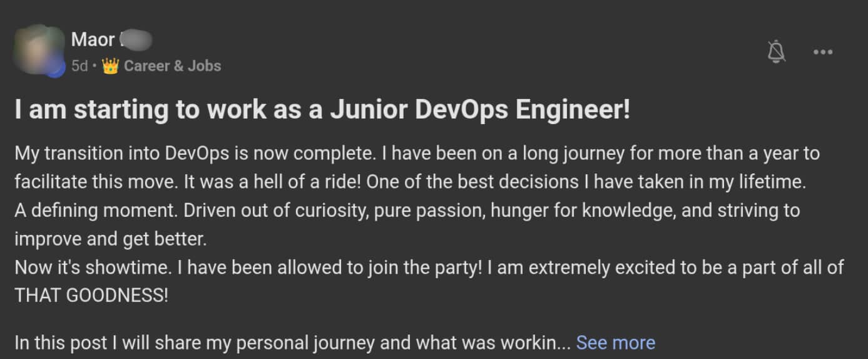Open the Junior DevOps Engineer post title
The height and width of the screenshot is (359, 868).
tap(322, 110)
